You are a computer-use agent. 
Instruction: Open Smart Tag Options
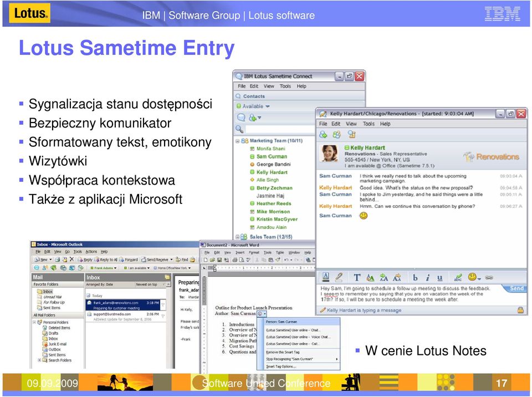coord(282,367)
